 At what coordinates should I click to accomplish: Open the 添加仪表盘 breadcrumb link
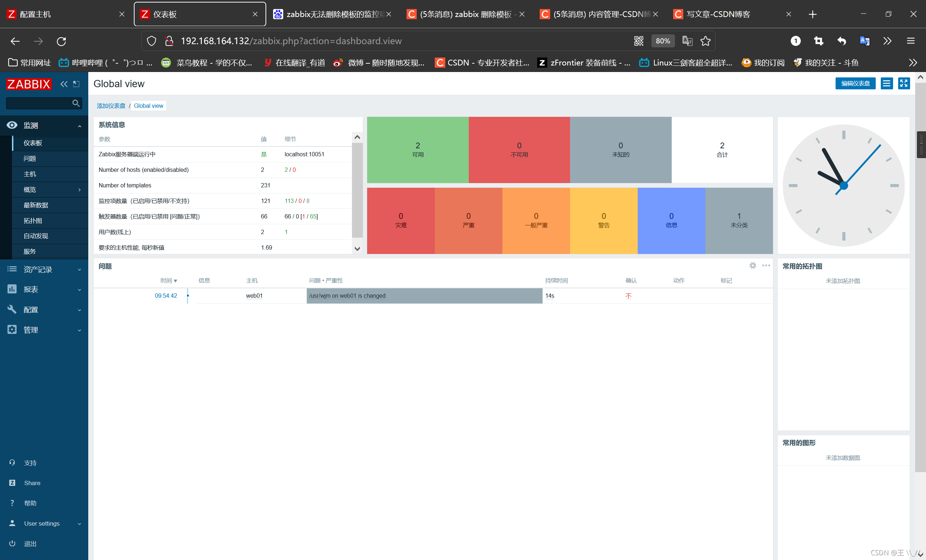coord(111,106)
